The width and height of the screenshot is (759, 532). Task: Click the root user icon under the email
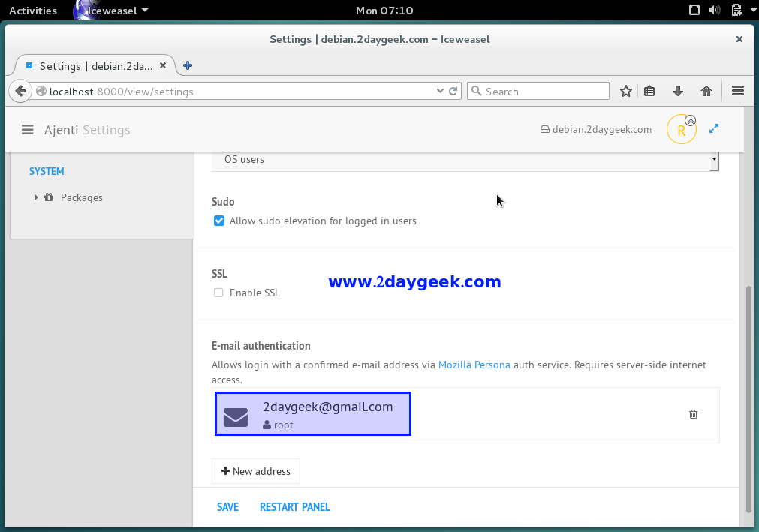click(267, 425)
